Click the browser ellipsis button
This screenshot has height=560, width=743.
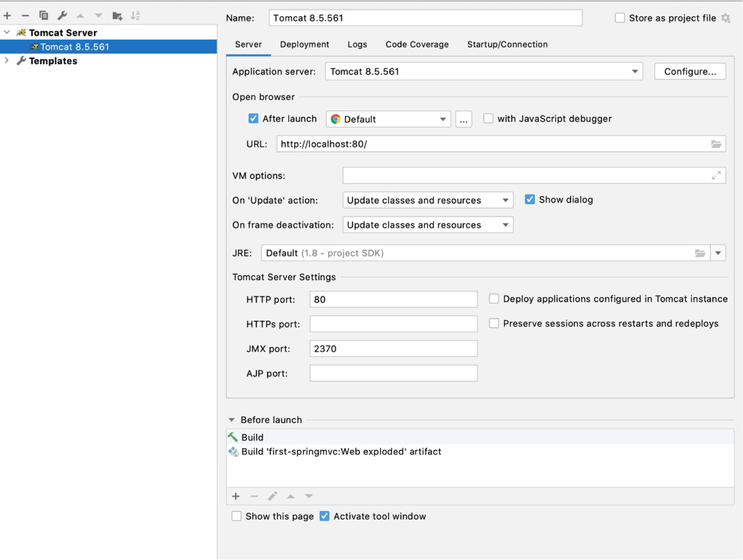tap(463, 119)
